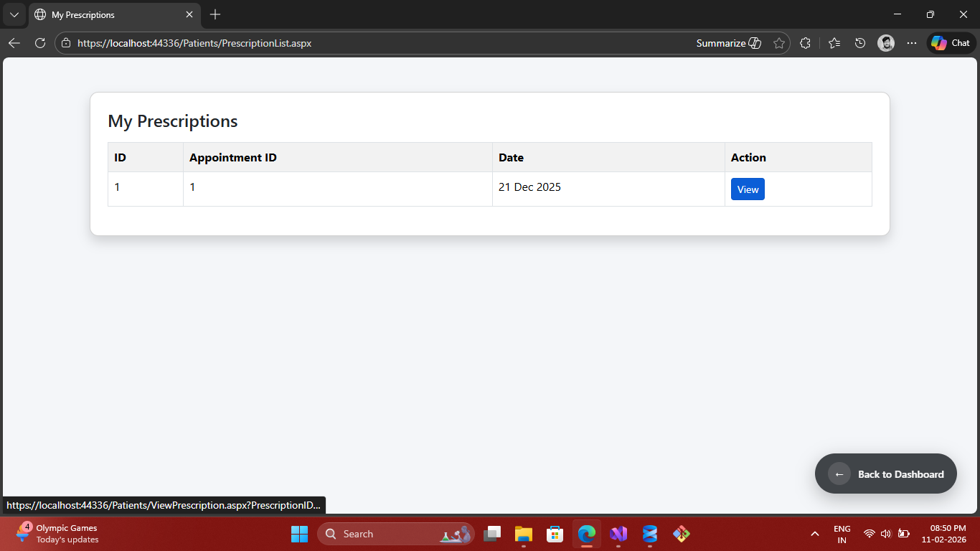The width and height of the screenshot is (980, 551).
Task: Click the address bar URL field
Action: (359, 43)
